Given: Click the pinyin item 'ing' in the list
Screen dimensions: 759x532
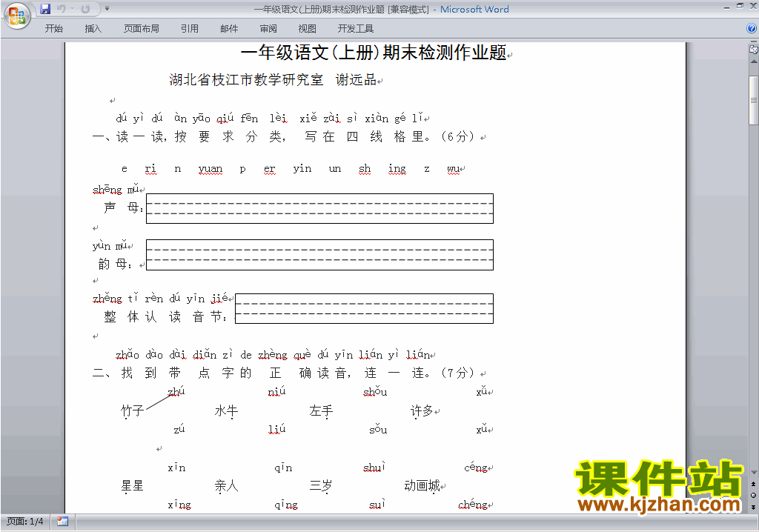Looking at the screenshot, I should [x=397, y=169].
